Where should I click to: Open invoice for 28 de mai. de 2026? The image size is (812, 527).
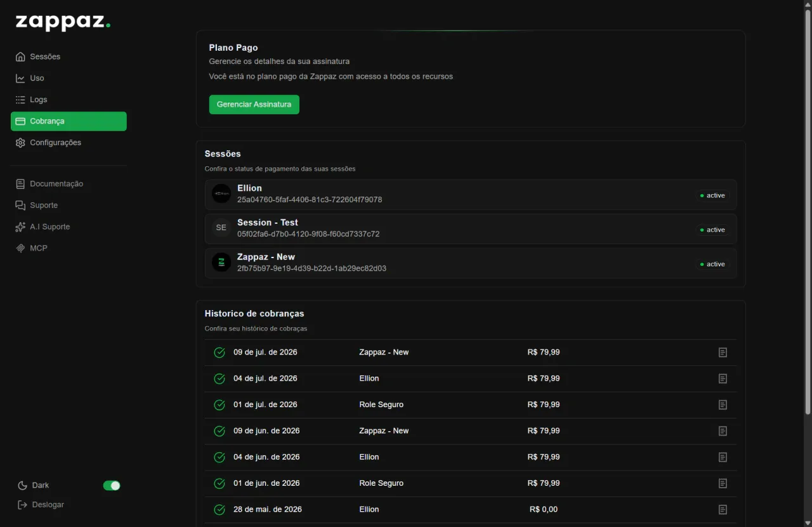723,510
